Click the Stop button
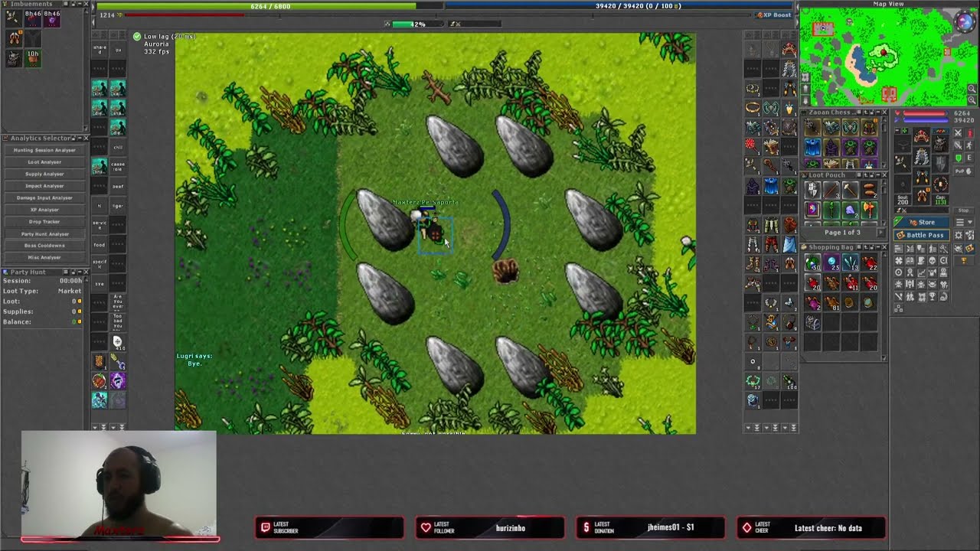Viewport: 980px width, 551px height. pos(963,210)
